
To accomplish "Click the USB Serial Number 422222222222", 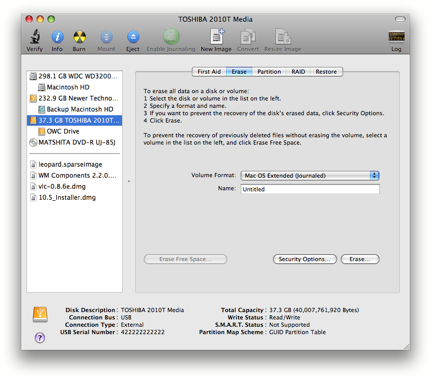I will coord(143,332).
